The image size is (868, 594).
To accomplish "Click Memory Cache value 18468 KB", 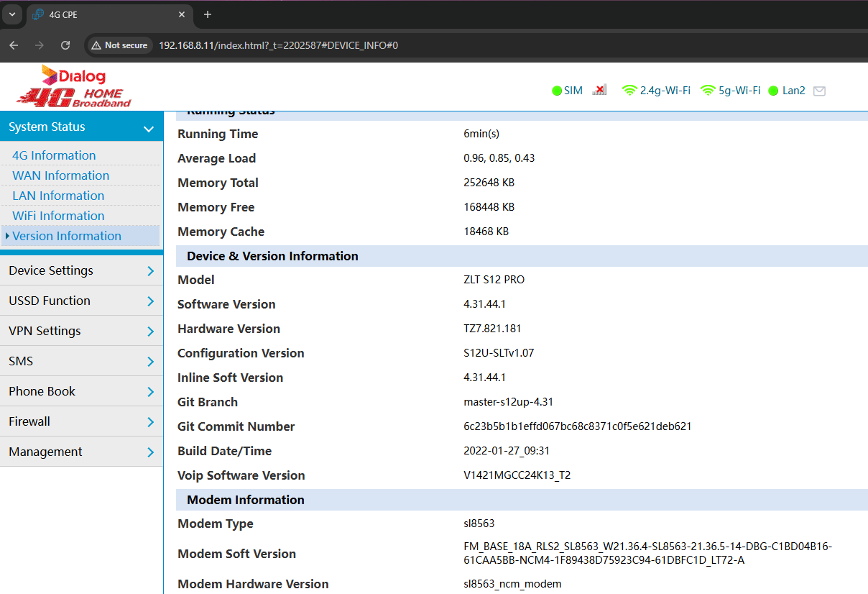I will (x=486, y=232).
